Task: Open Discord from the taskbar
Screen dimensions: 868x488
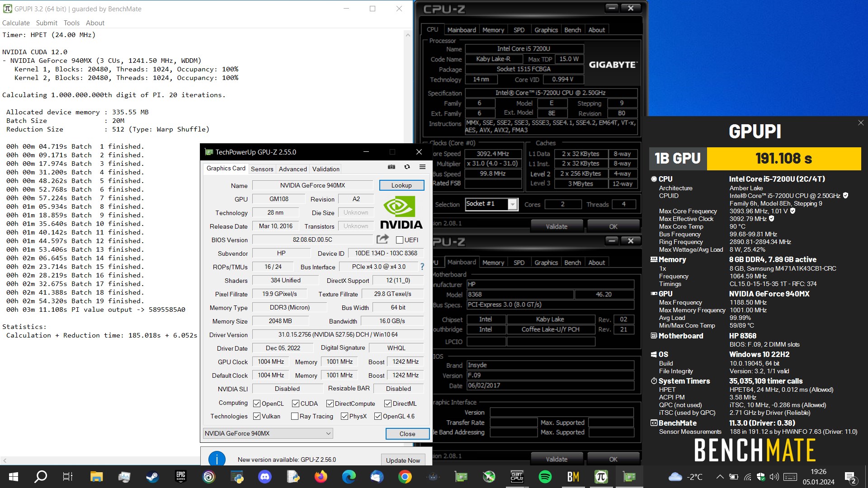Action: tap(264, 477)
